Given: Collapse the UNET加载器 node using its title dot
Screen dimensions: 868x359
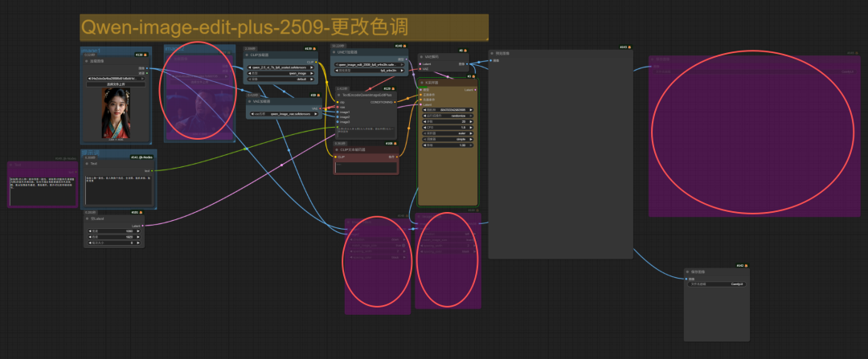Looking at the screenshot, I should 334,52.
